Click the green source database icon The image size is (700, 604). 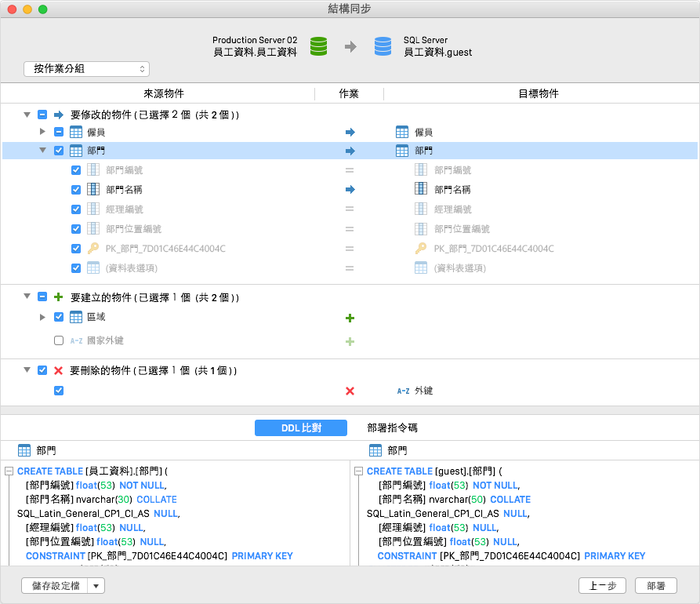click(318, 46)
